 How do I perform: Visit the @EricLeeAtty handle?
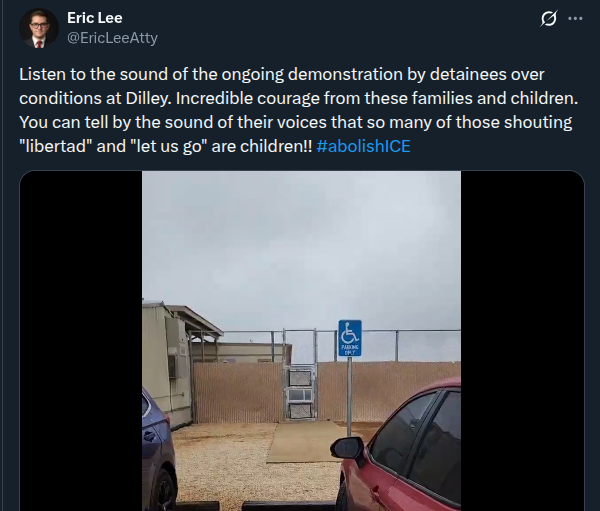(x=112, y=38)
